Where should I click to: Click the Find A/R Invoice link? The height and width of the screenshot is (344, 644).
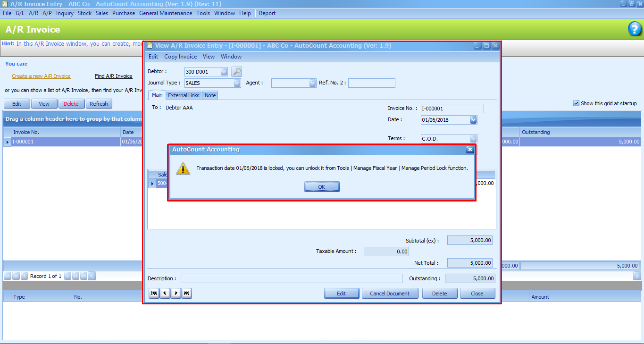[114, 76]
